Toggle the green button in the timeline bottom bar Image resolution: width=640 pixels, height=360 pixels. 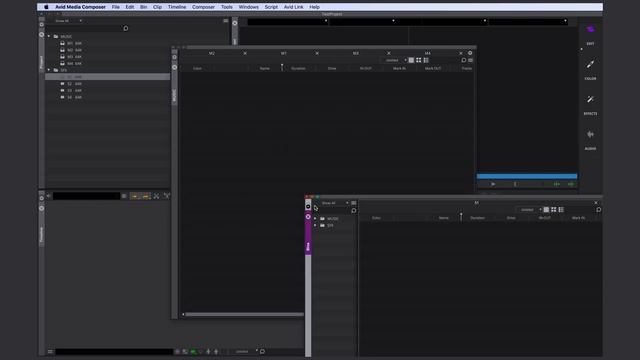(x=193, y=351)
